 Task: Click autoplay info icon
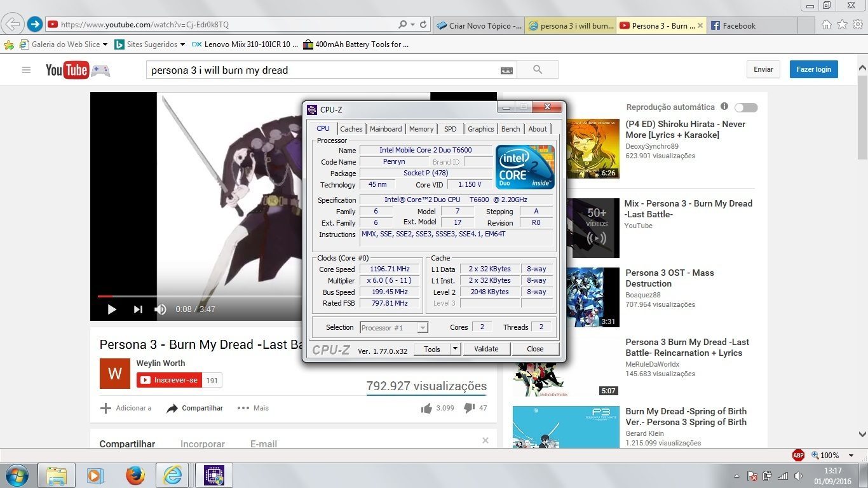(x=724, y=107)
